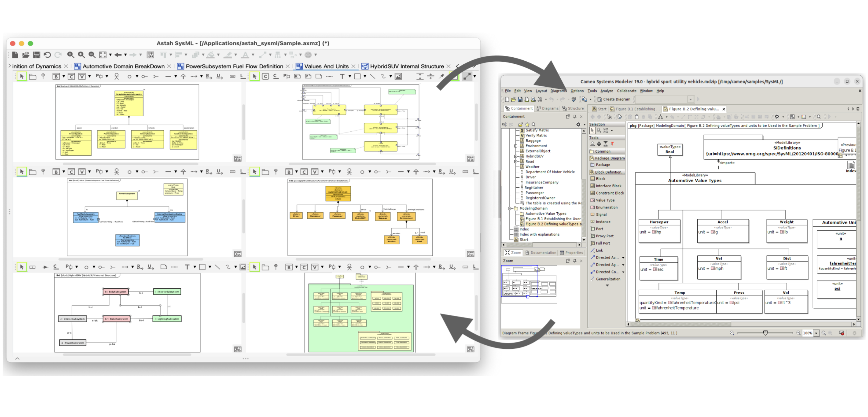Collapse the ModelingDomain tree node
The height and width of the screenshot is (417, 868).
tap(510, 208)
